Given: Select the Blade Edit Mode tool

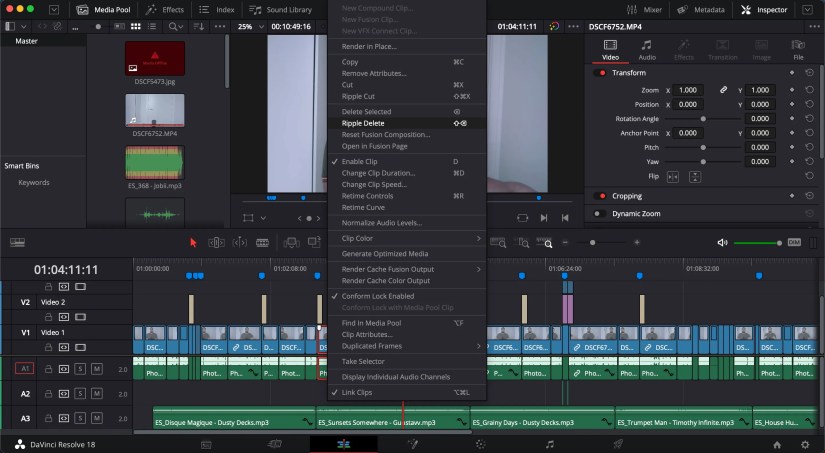Looking at the screenshot, I should point(262,242).
